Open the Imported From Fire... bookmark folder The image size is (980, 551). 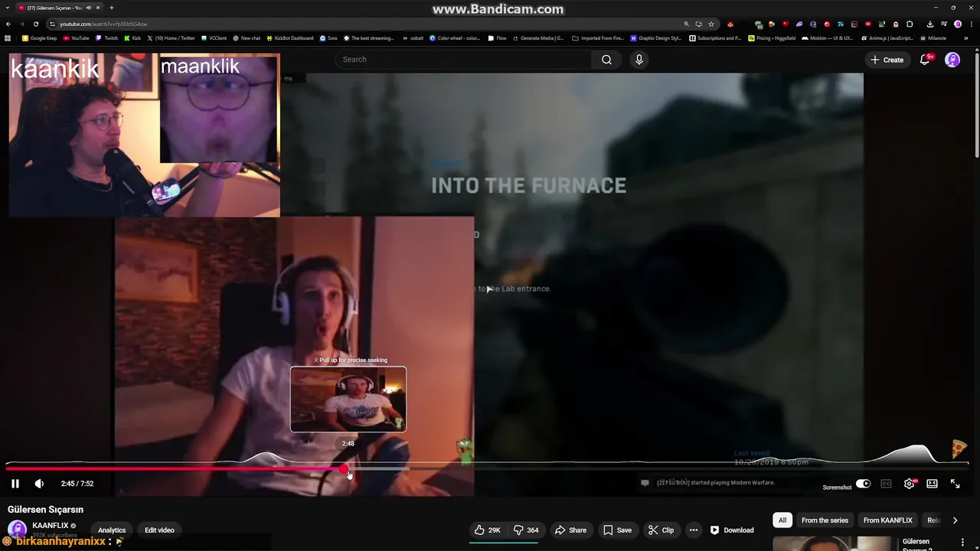[x=598, y=37]
